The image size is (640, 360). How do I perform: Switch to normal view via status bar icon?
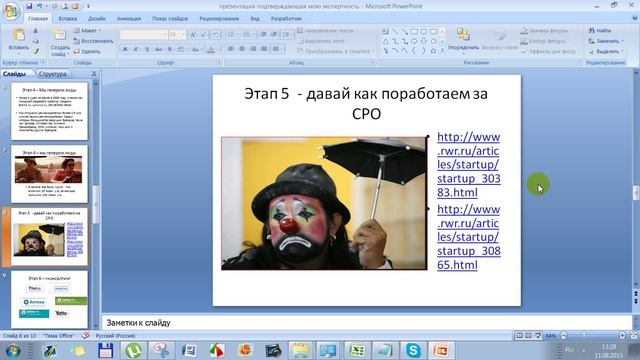tap(519, 335)
